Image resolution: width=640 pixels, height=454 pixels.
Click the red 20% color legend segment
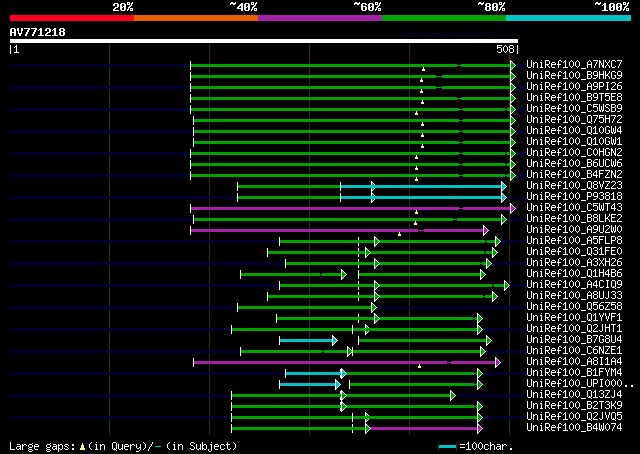[72, 18]
